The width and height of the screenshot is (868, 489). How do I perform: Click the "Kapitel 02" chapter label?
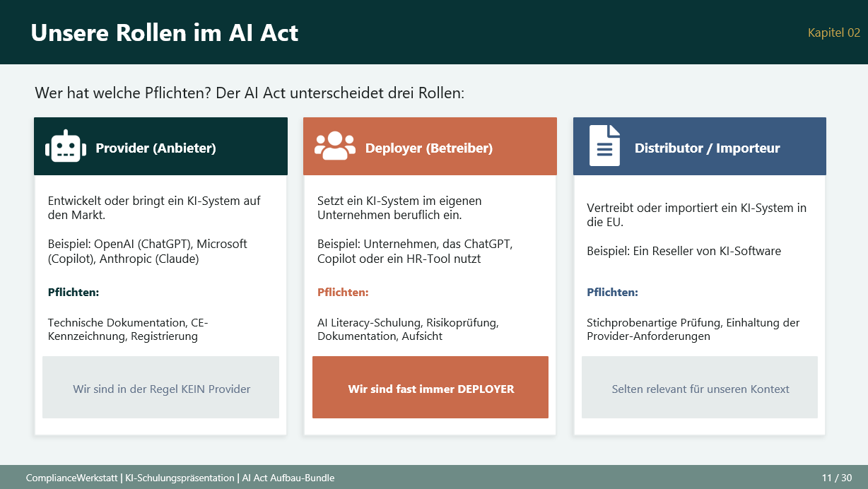[833, 33]
